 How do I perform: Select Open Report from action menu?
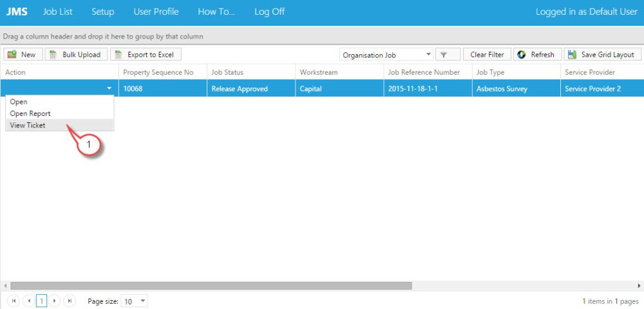59,114
